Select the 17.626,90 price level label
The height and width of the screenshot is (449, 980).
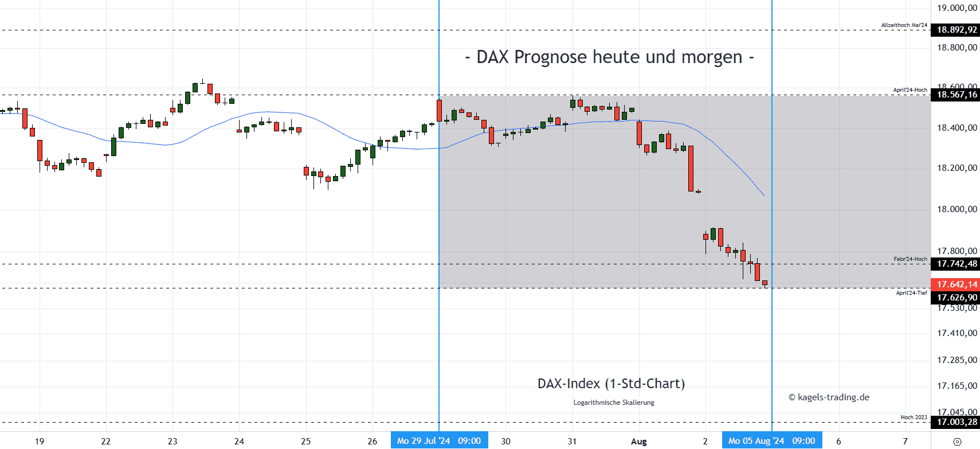[x=955, y=298]
